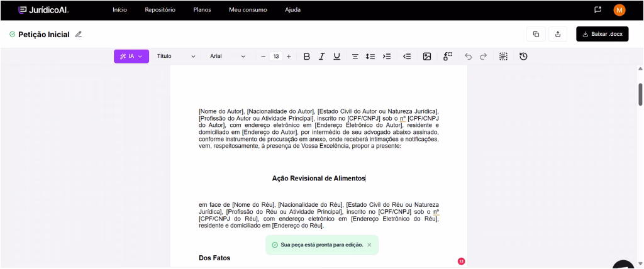
Task: Increase the paragraph indent
Action: click(x=387, y=57)
